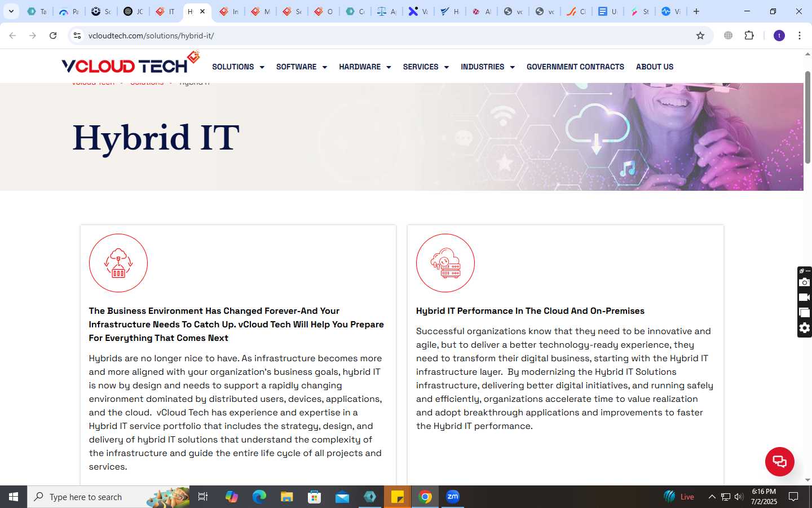The image size is (812, 508).
Task: Open the settings gear in side toolbar
Action: [805, 328]
